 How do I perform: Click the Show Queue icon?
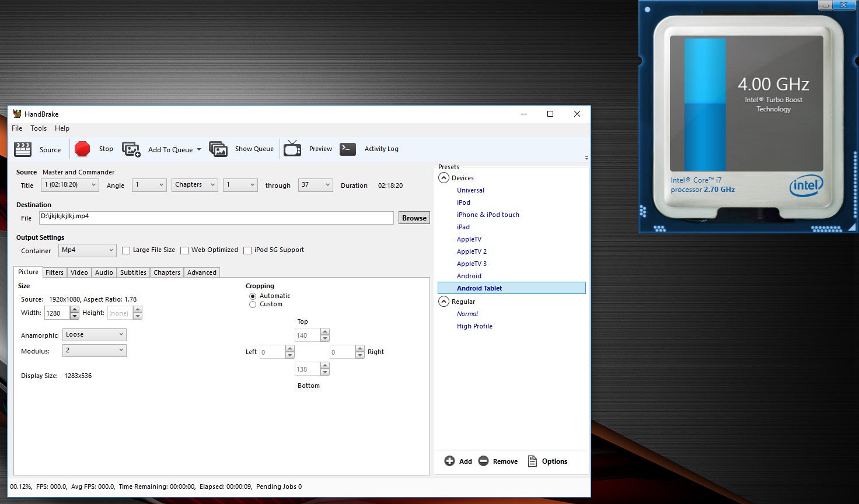218,149
